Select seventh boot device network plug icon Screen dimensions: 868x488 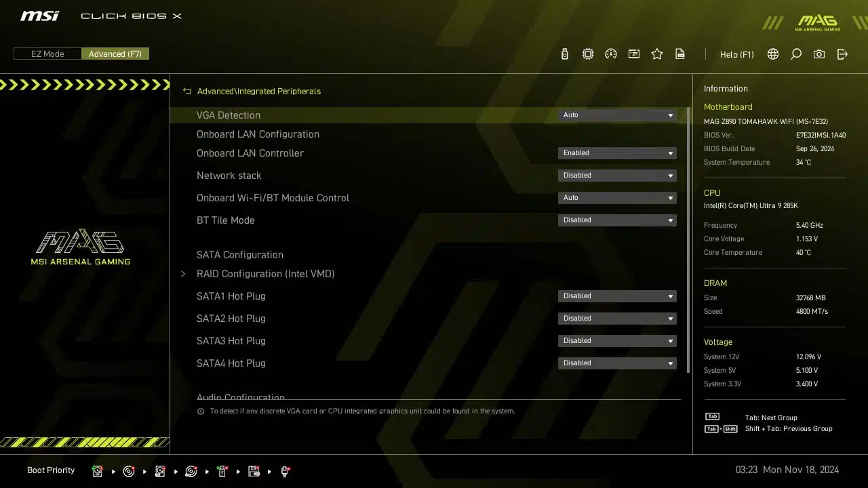click(285, 471)
